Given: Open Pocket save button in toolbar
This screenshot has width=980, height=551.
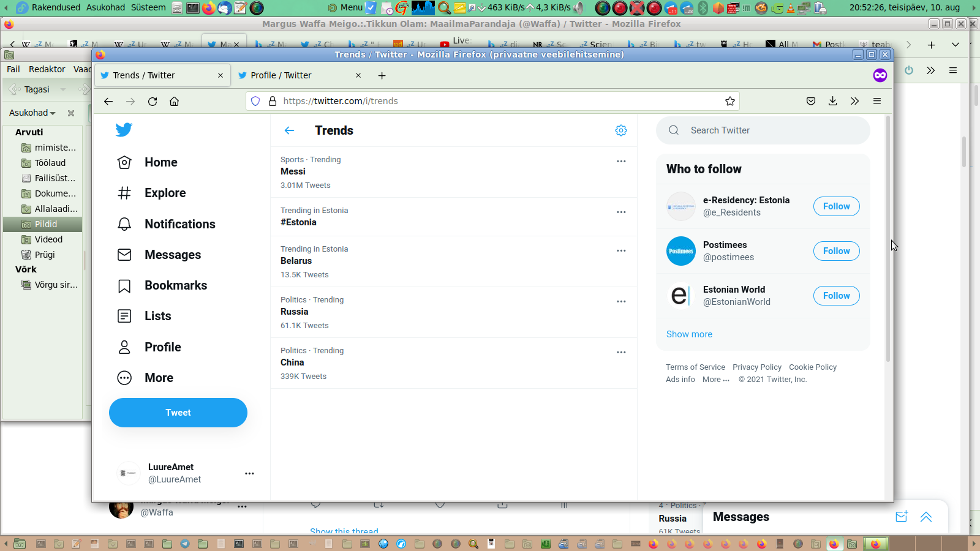Looking at the screenshot, I should tap(811, 101).
